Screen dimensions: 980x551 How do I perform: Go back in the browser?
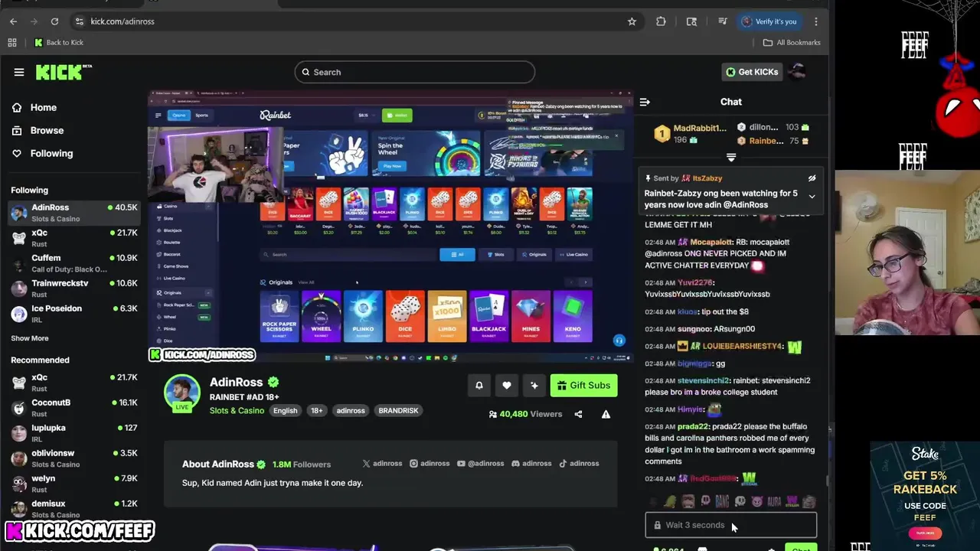pyautogui.click(x=13, y=21)
